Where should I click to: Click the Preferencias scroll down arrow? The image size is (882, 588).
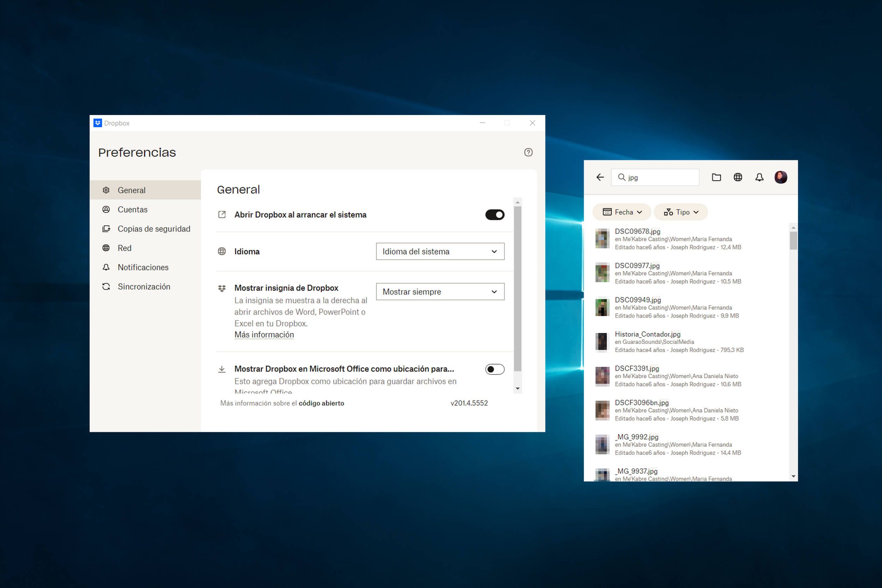[x=518, y=388]
